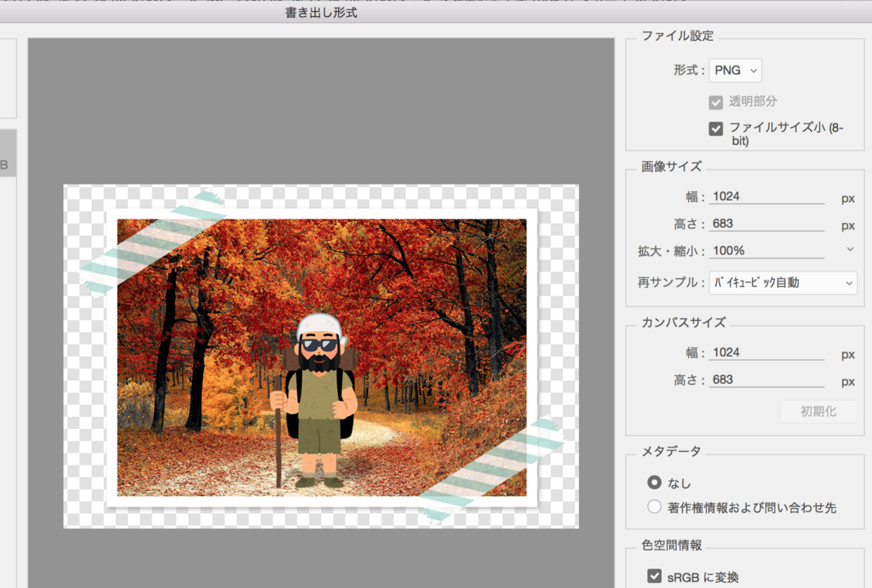
Task: Select the なし metadata radio button
Action: [654, 482]
